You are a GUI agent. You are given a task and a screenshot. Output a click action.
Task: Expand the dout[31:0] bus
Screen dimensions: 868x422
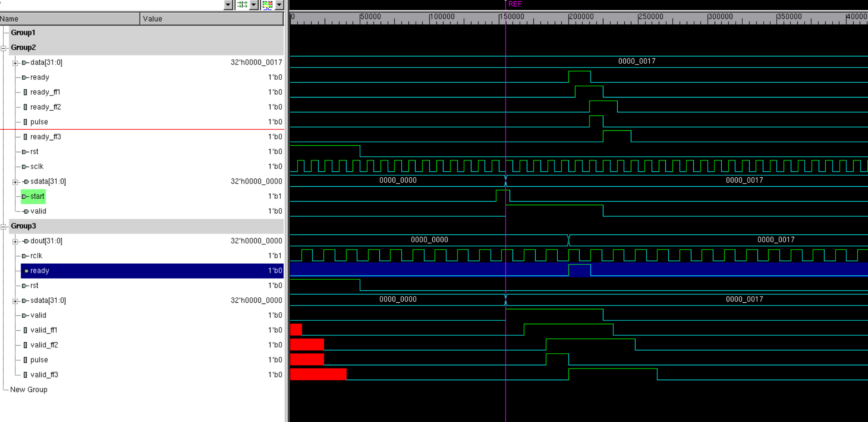[15, 241]
